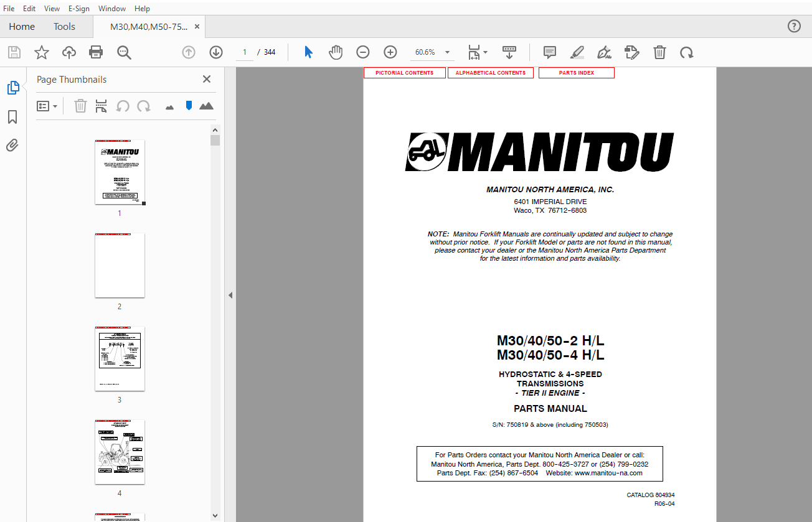
Task: Open the Edit menu
Action: click(29, 9)
